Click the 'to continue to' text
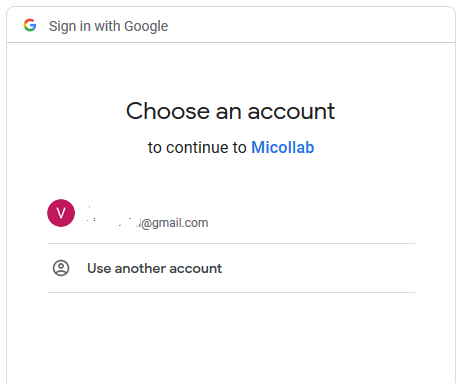 pyautogui.click(x=197, y=147)
